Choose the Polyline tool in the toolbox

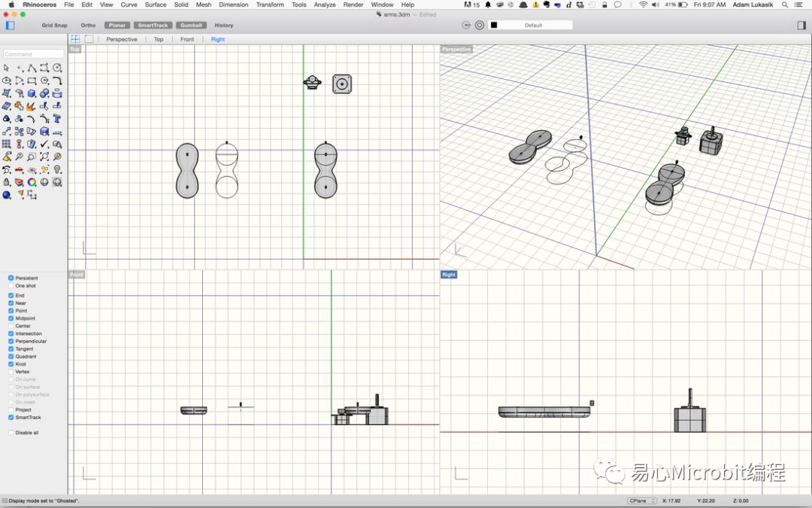pos(32,68)
